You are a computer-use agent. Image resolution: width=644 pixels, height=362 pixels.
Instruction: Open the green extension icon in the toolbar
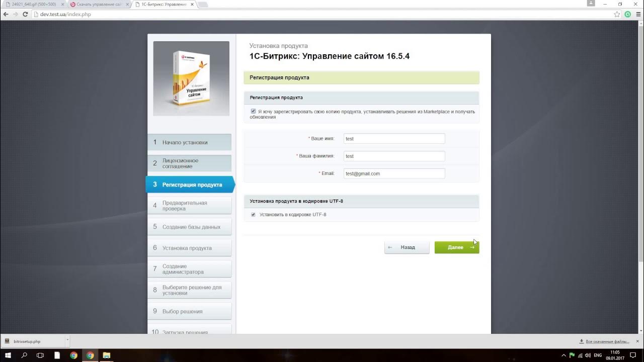click(627, 14)
